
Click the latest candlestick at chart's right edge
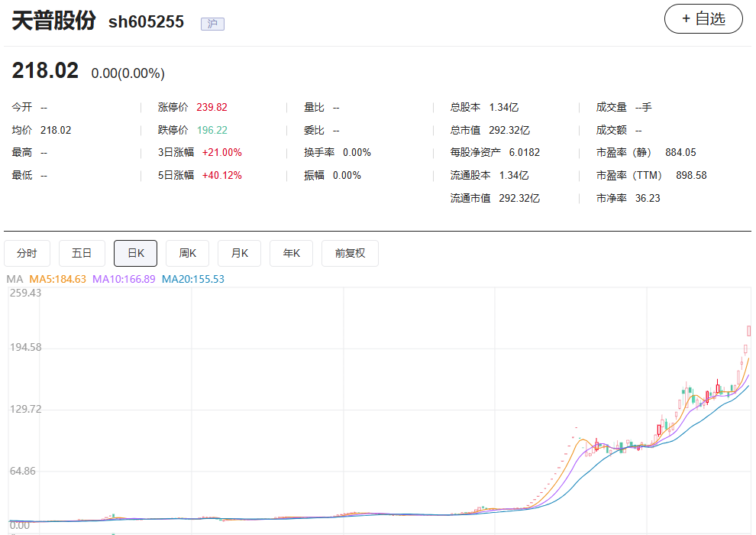749,331
